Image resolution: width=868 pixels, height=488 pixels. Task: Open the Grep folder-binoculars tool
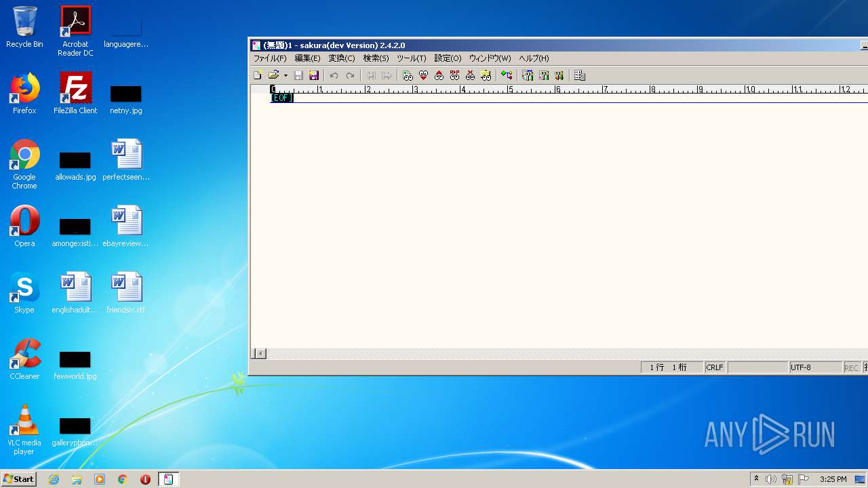(x=486, y=75)
